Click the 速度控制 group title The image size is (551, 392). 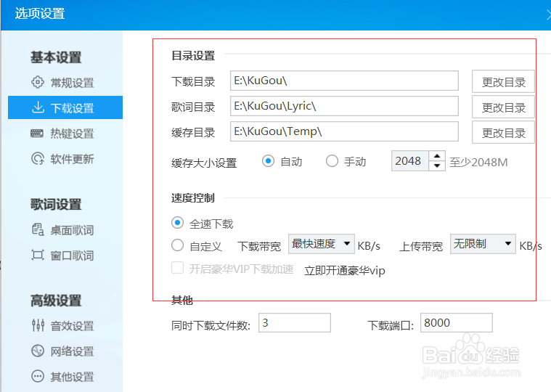(x=193, y=197)
